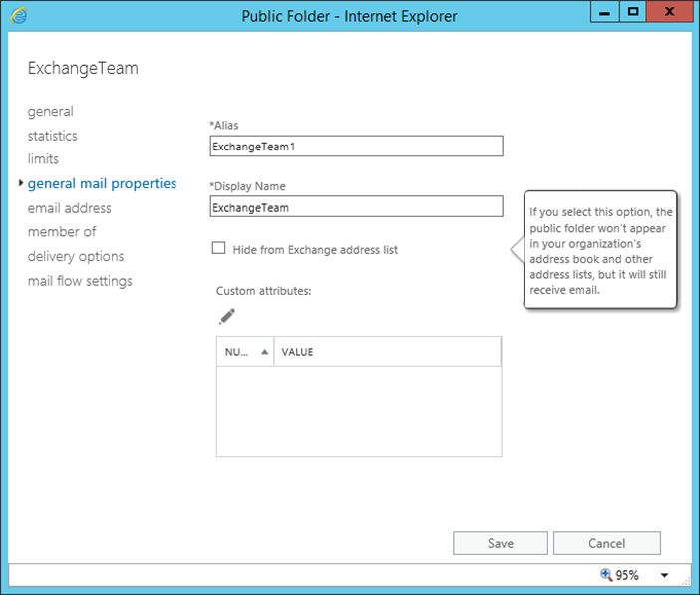
Task: Click the Cancel button
Action: pos(606,543)
